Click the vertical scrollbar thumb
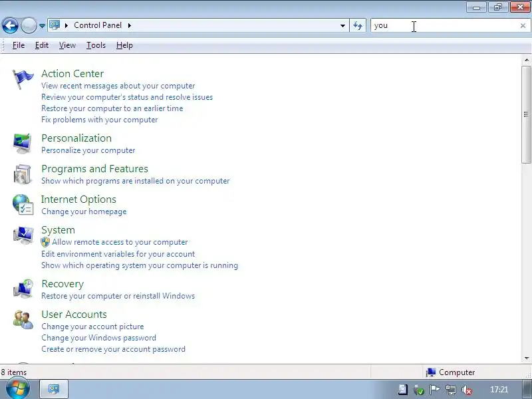532x399 pixels. point(526,114)
